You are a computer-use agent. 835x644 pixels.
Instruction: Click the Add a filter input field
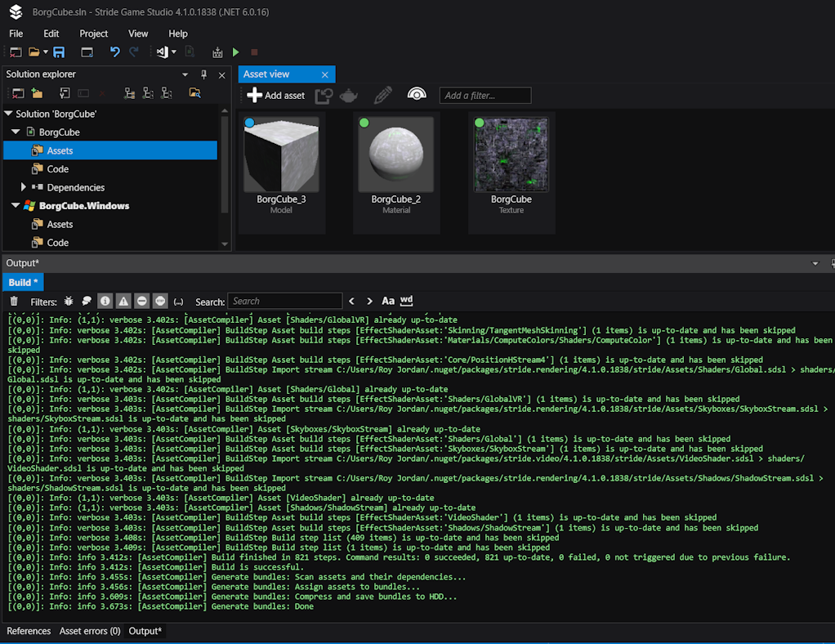pos(485,96)
